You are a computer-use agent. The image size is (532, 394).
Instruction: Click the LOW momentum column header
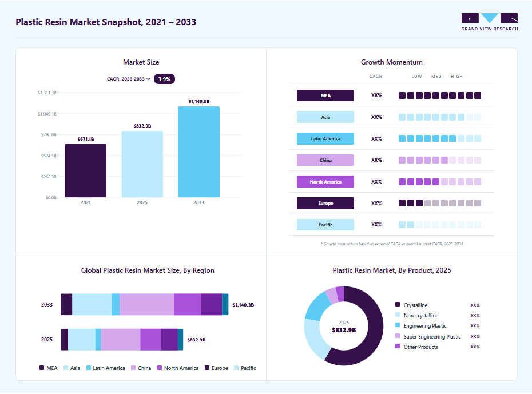[x=416, y=76]
